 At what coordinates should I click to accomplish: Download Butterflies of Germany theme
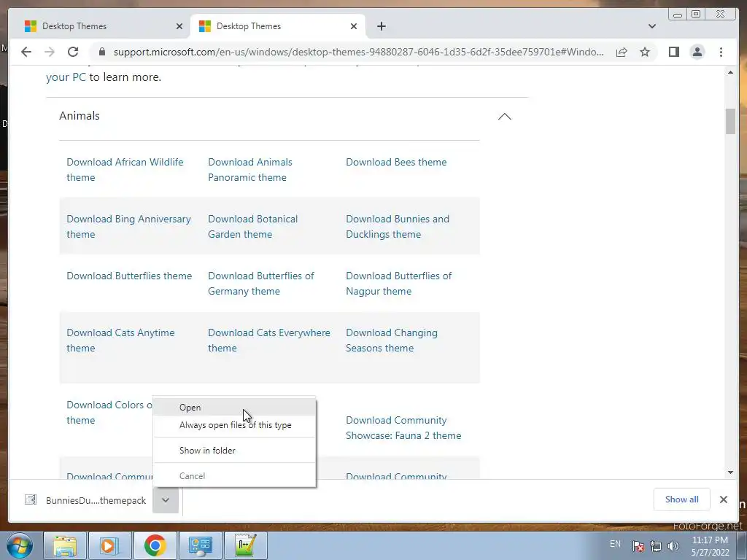[260, 284]
